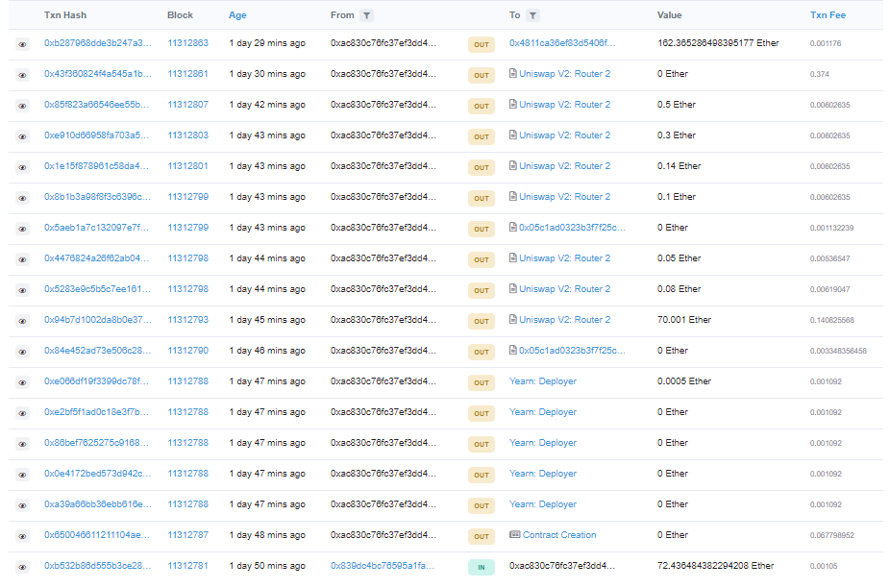The image size is (890, 588).
Task: Click eye icon beside 0x94b7d1002da8b0e37 transaction
Action: [22, 321]
